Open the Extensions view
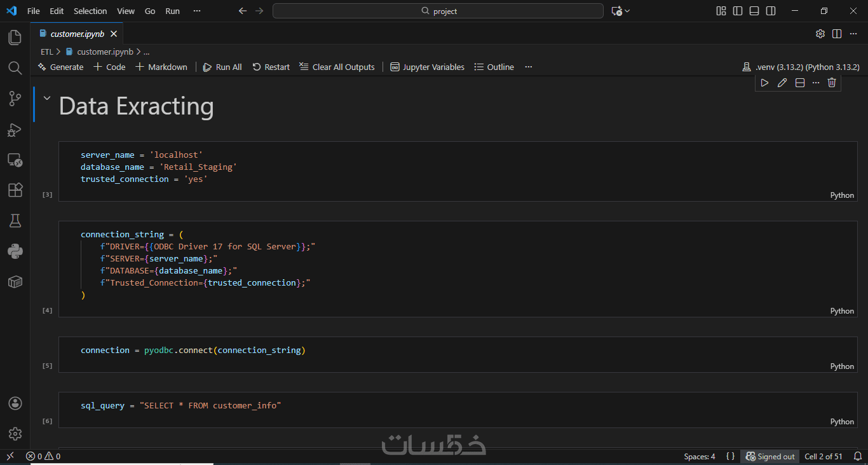 tap(15, 190)
